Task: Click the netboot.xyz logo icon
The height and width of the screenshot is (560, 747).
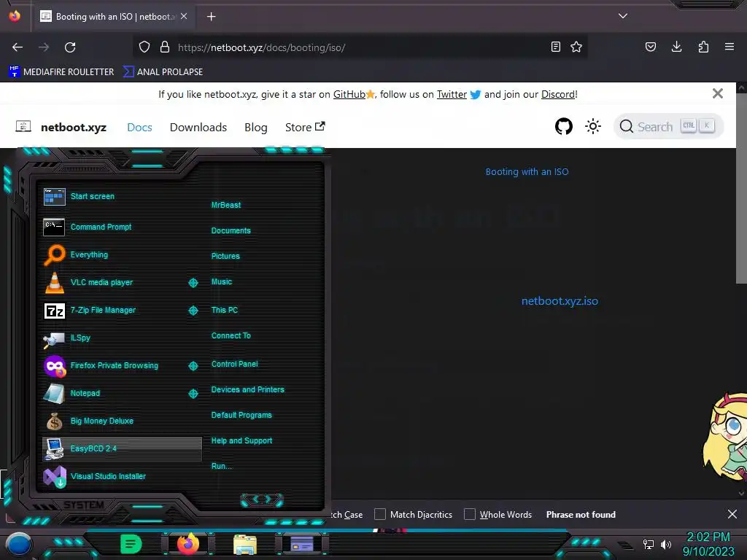Action: [23, 127]
